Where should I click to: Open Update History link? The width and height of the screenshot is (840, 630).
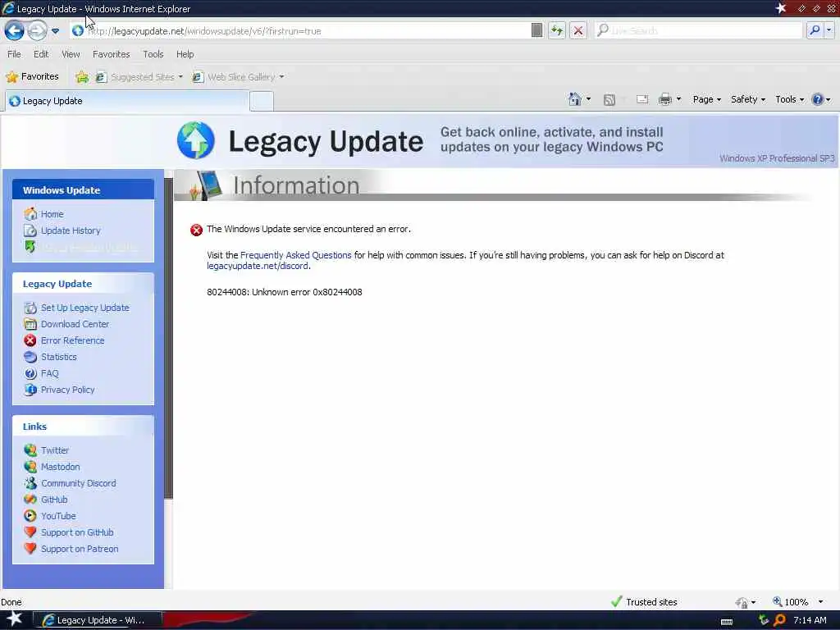point(71,231)
